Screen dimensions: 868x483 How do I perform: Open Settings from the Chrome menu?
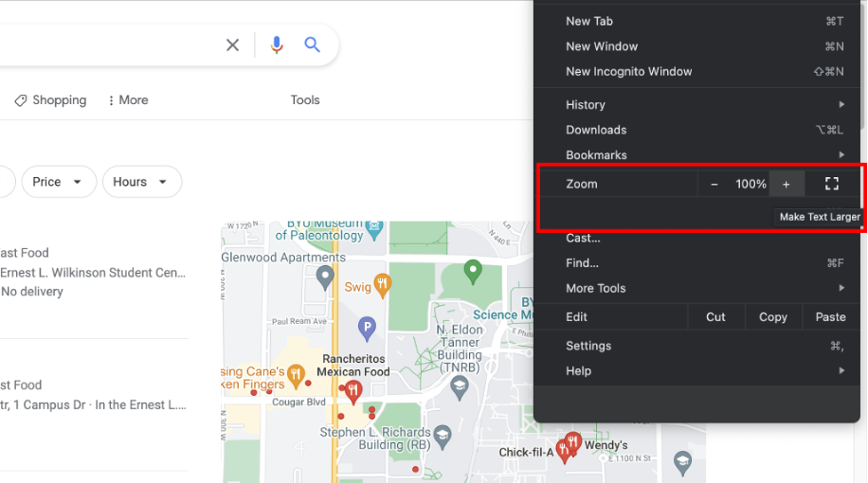point(588,346)
